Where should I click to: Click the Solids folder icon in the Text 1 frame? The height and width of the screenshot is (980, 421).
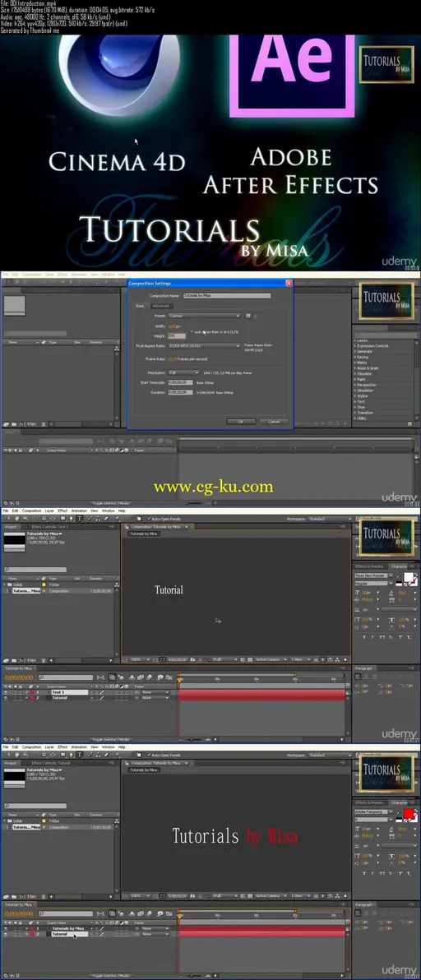coord(9,585)
